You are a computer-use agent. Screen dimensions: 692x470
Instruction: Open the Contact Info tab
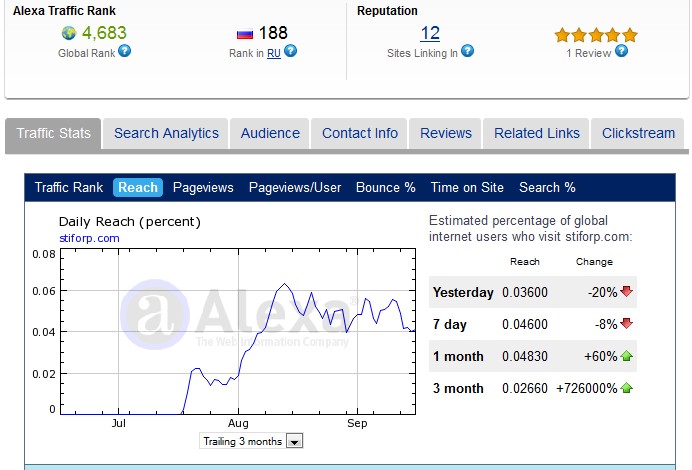click(x=360, y=133)
